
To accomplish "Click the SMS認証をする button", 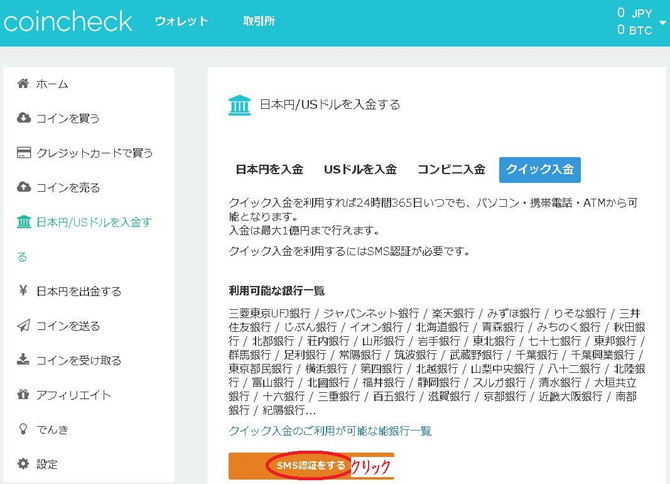I will [x=311, y=466].
